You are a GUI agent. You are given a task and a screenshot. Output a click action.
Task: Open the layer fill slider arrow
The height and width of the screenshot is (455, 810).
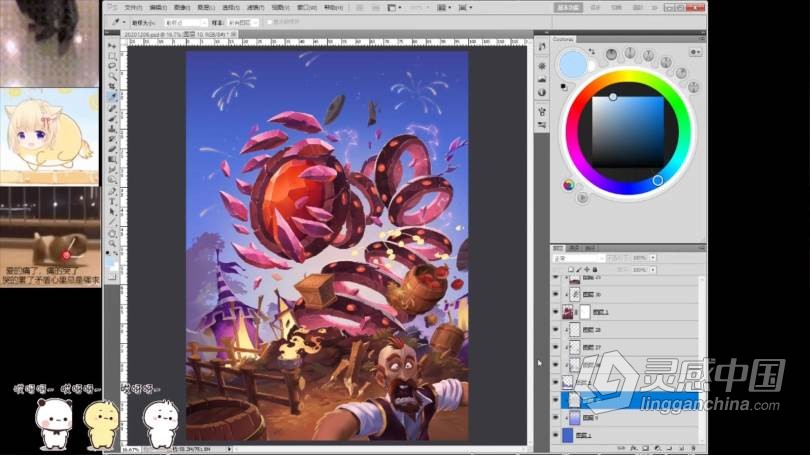[x=653, y=270]
